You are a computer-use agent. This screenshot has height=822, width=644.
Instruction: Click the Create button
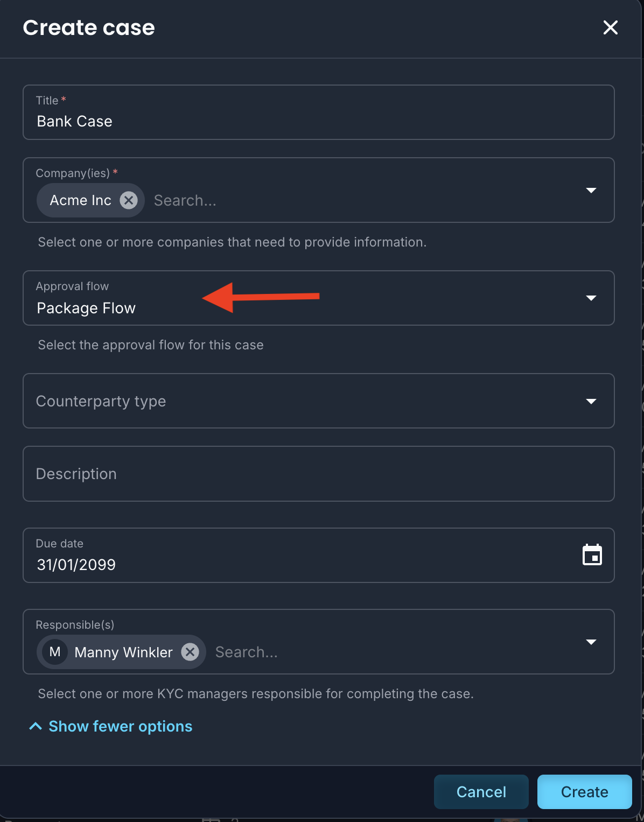click(584, 791)
